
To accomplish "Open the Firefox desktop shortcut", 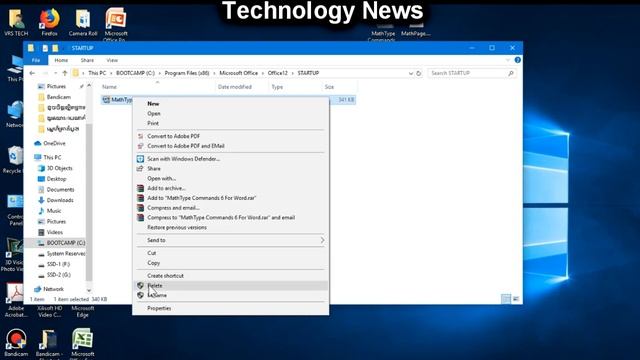I will 49,22.
